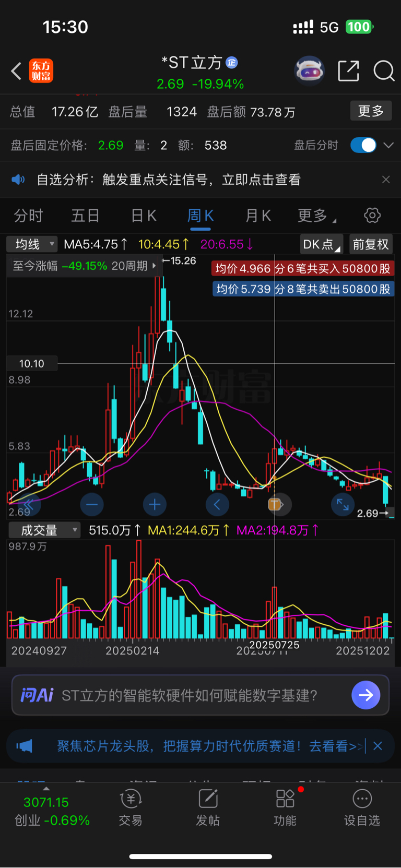Viewport: 401px width, 868px height.
Task: Toggle the 盘后分时 switch
Action: click(363, 145)
